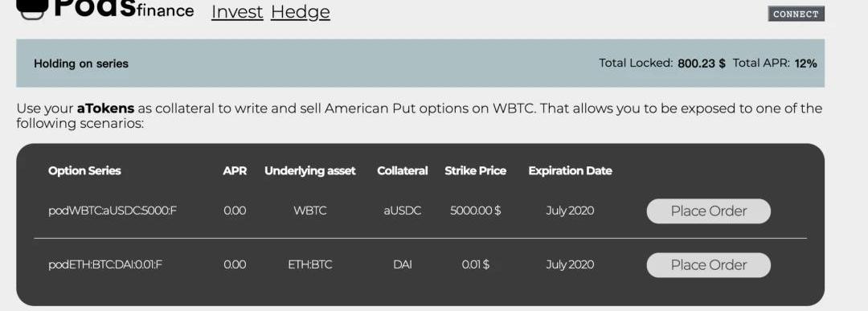Select the podWBTC:aUSDC:5000:F series name
Viewport: 868px width, 311px height.
coord(113,211)
